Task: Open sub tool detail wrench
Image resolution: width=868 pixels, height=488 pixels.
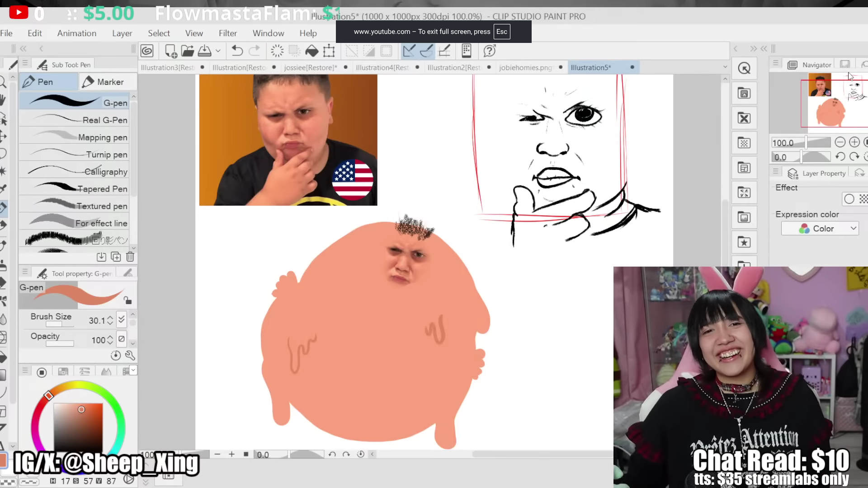Action: 130,356
